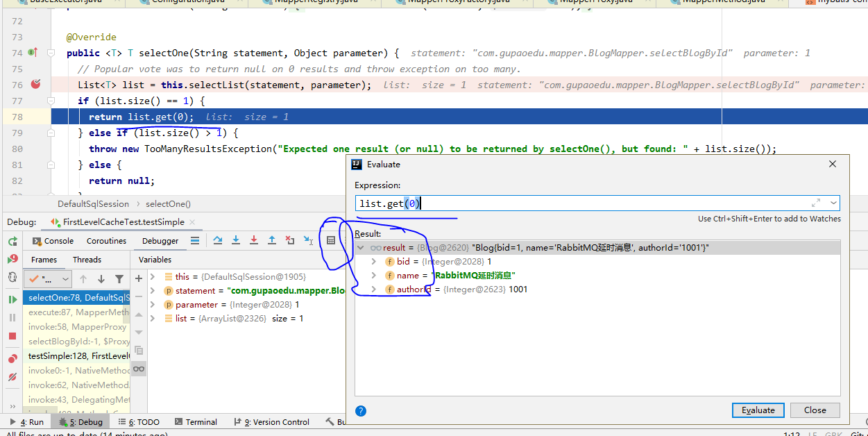This screenshot has height=436, width=868.
Task: Toggle breakpoint on line 76
Action: (x=35, y=84)
